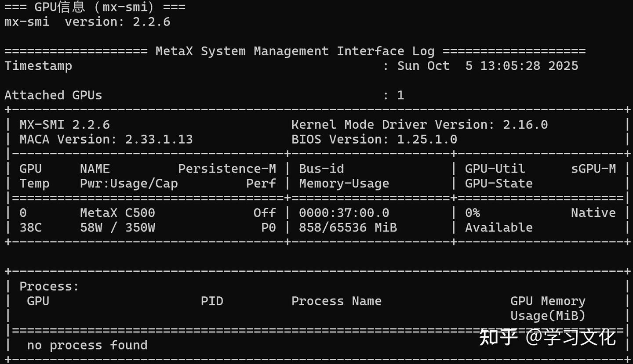Click the Native sGPU mode value

(593, 213)
